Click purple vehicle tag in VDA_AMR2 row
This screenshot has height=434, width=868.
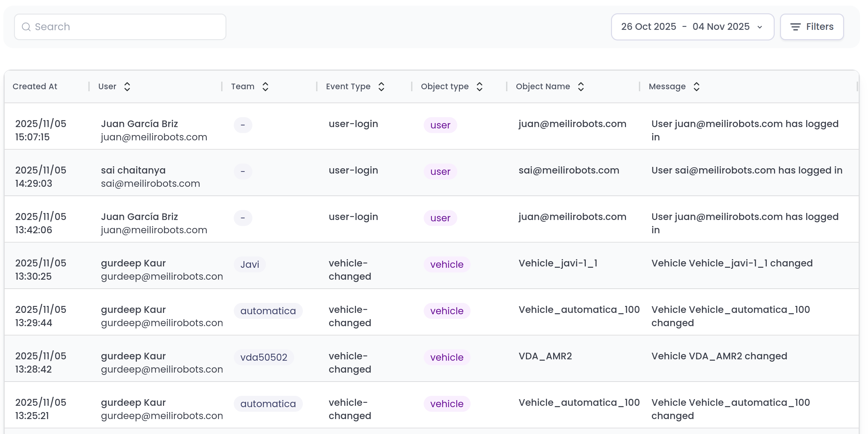click(447, 357)
